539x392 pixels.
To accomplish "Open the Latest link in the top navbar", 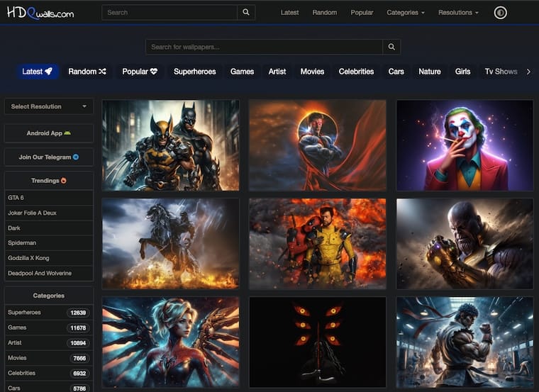I will pyautogui.click(x=290, y=13).
